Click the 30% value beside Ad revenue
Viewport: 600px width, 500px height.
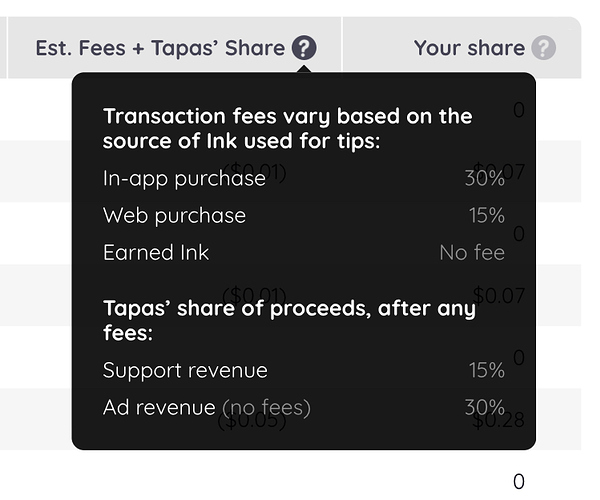click(485, 407)
